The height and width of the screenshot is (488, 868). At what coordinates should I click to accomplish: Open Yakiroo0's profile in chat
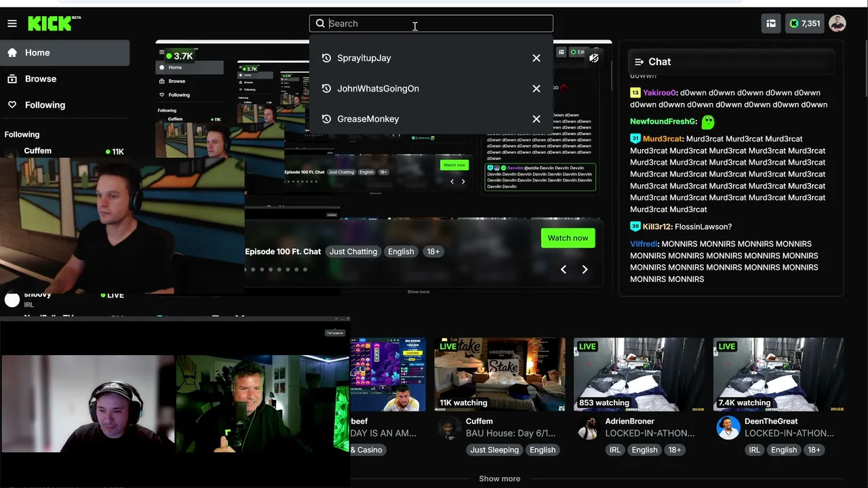point(660,93)
